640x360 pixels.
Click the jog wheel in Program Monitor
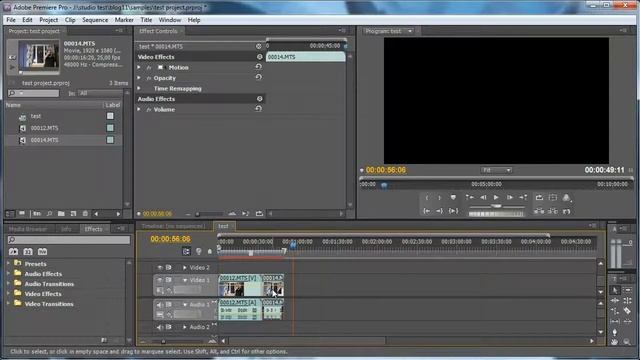tap(496, 213)
